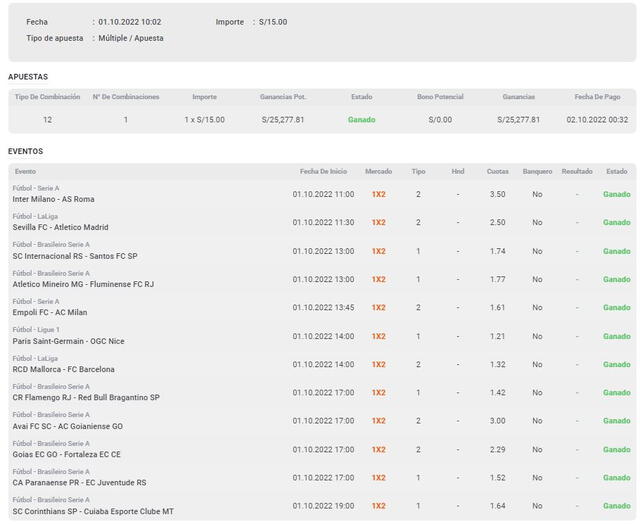
Task: Click the S/15.00 Importe value in header
Action: 273,22
